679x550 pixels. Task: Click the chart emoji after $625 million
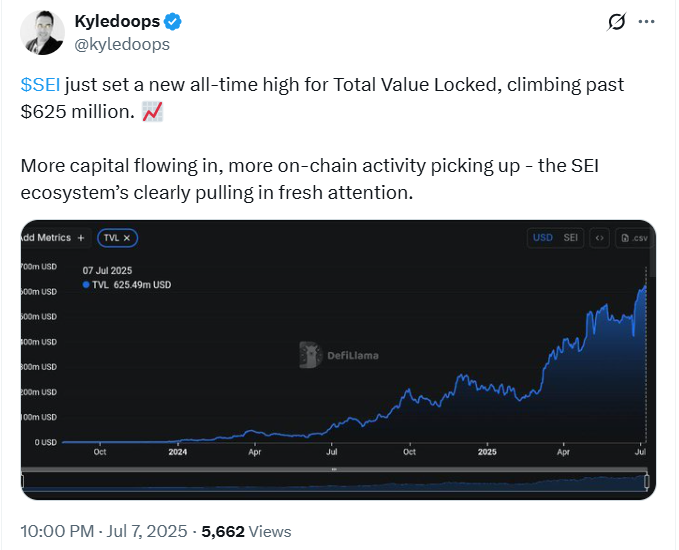coord(152,112)
